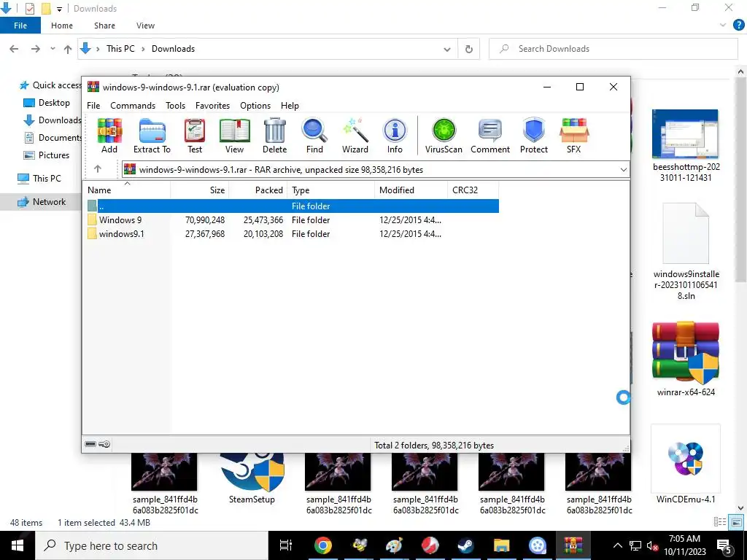The height and width of the screenshot is (560, 747).
Task: Click the Type column header
Action: [331, 190]
